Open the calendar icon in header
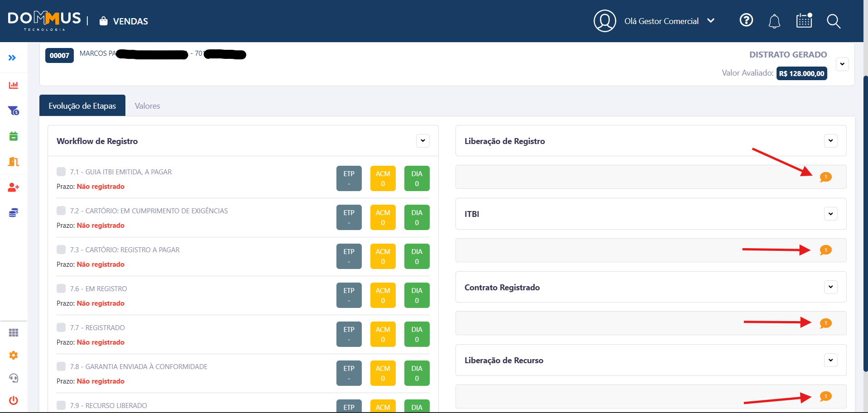The image size is (868, 413). [804, 21]
